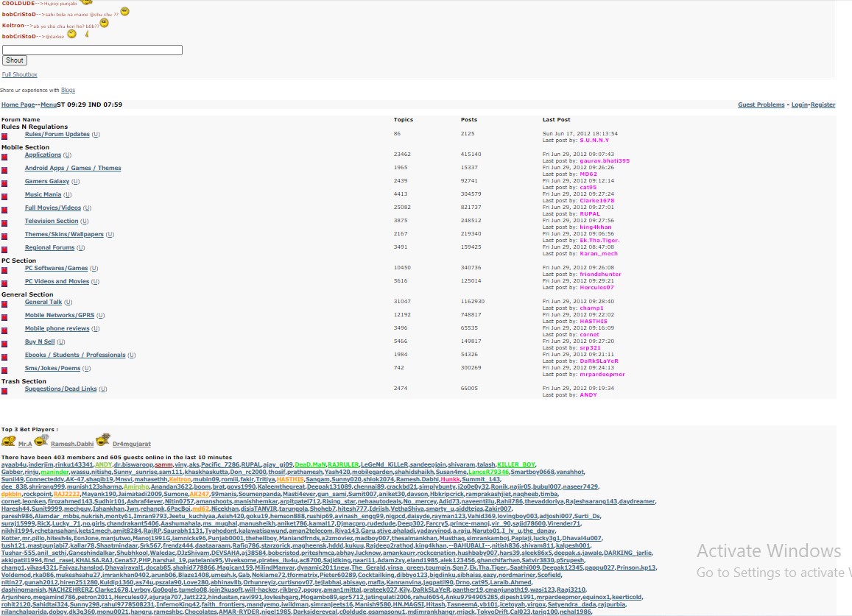Click the red icon beside Android Apps / Games / Themes

point(4,171)
